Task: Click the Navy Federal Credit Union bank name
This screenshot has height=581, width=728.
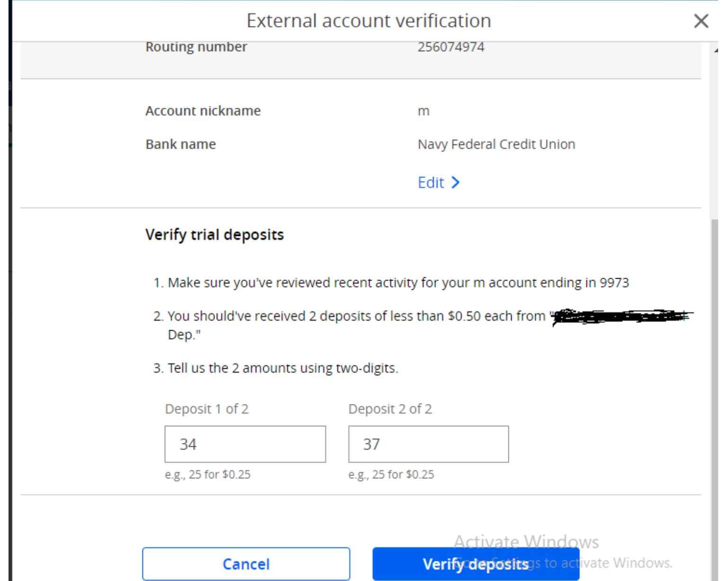Action: pyautogui.click(x=496, y=144)
